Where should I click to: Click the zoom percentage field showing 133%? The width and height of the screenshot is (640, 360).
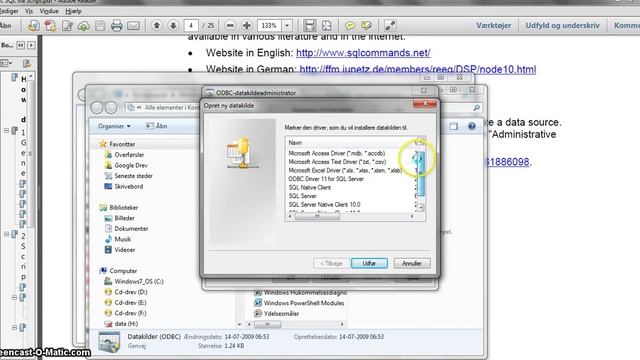(269, 25)
